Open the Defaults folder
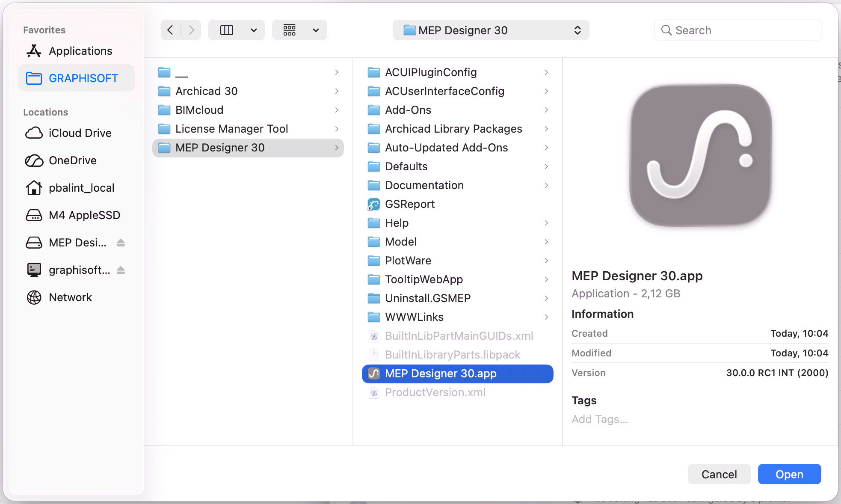This screenshot has height=504, width=841. pos(458,166)
